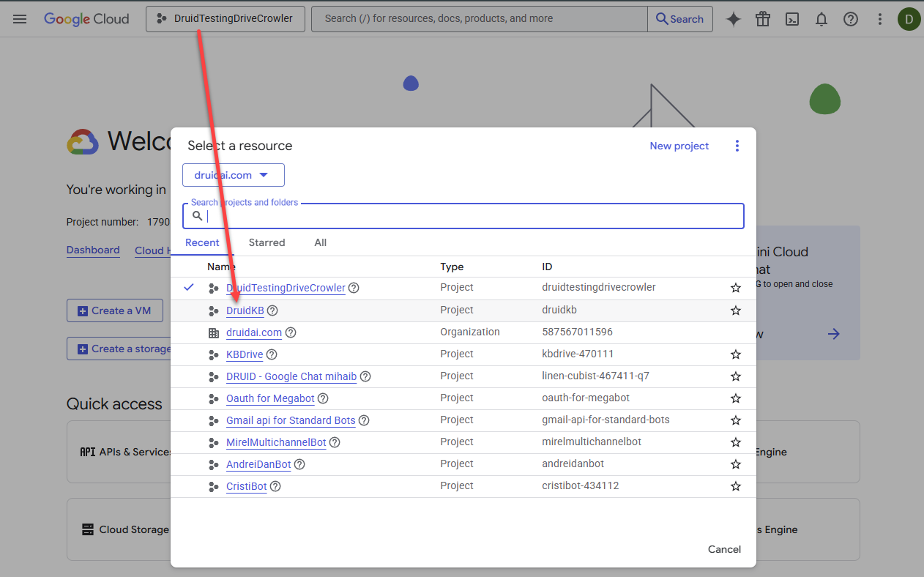This screenshot has height=577, width=924.
Task: Show help tooltip for DruidKB
Action: [x=272, y=310]
